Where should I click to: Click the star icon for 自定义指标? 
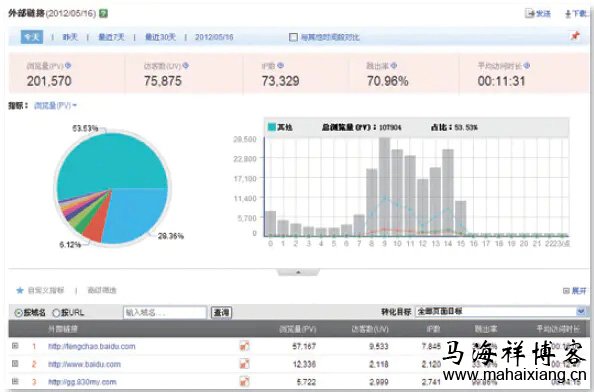[x=20, y=290]
